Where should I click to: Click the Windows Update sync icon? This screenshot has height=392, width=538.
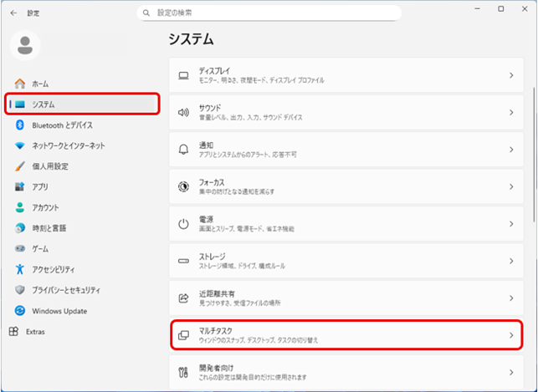tap(20, 311)
